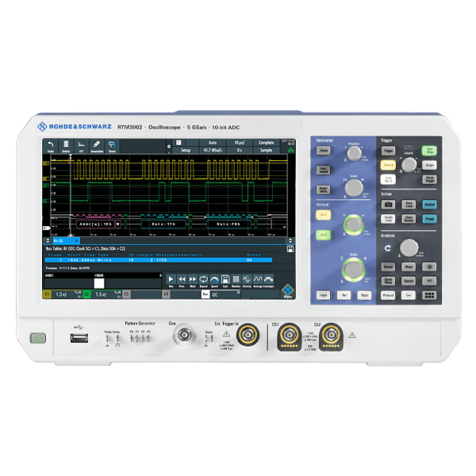The image size is (476, 476).
Task: Push the Zoom button in Horizontal section
Action: point(324,151)
